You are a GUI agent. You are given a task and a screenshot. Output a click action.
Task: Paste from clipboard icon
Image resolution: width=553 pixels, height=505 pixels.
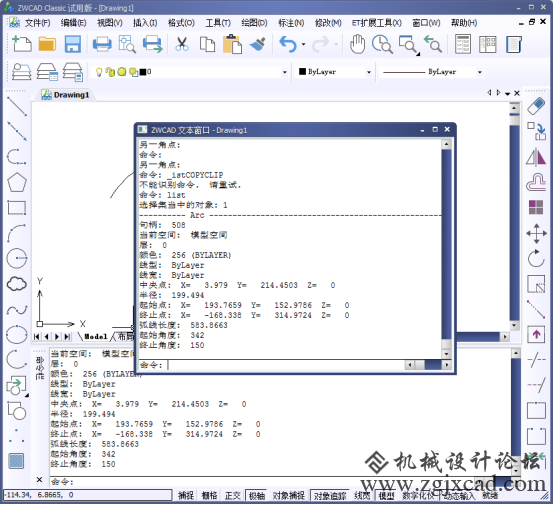pos(232,44)
